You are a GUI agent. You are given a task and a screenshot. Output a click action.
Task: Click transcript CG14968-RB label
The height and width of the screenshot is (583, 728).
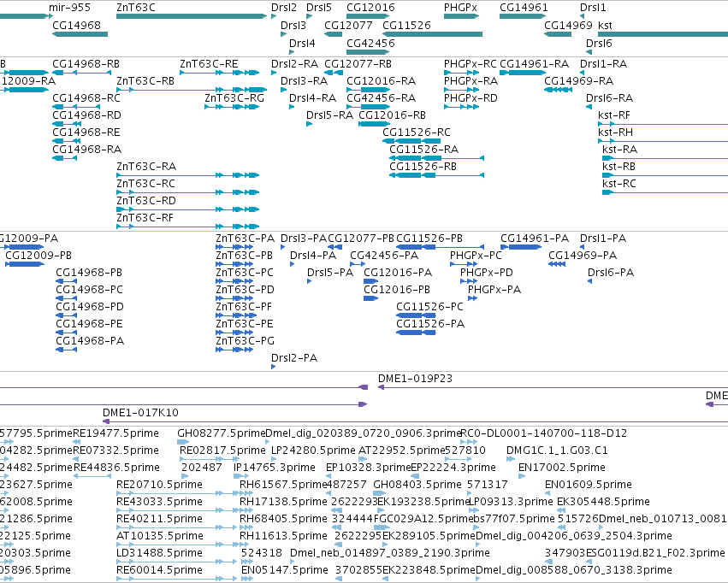[86, 63]
